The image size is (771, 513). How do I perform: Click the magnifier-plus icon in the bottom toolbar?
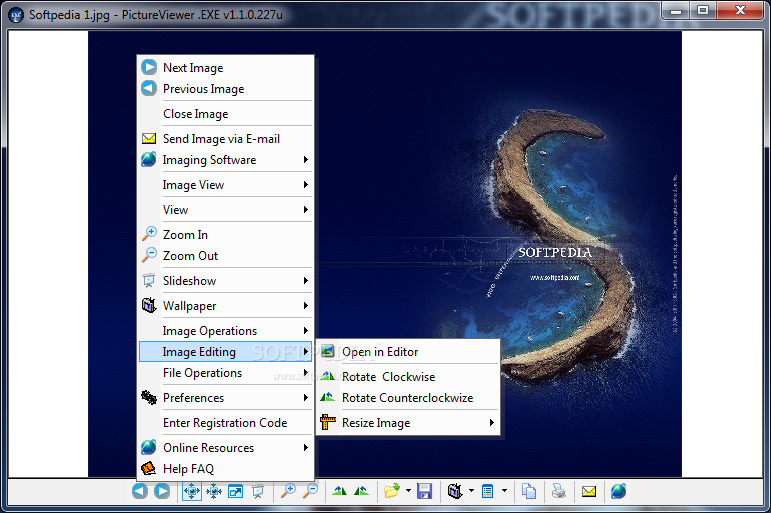click(288, 491)
